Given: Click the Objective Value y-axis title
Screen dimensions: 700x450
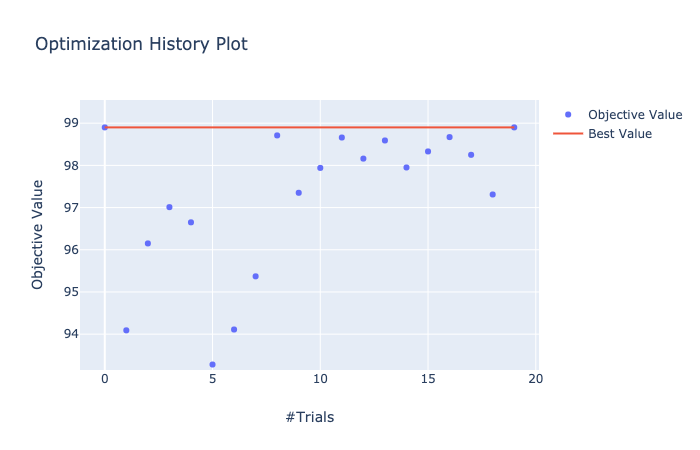Looking at the screenshot, I should pos(38,234).
